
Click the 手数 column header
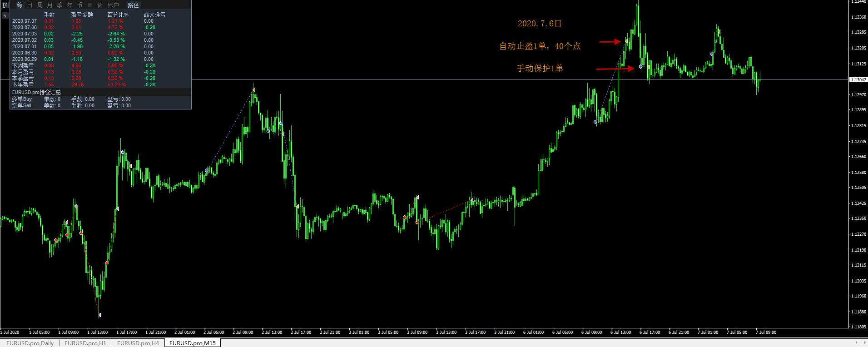coord(49,15)
